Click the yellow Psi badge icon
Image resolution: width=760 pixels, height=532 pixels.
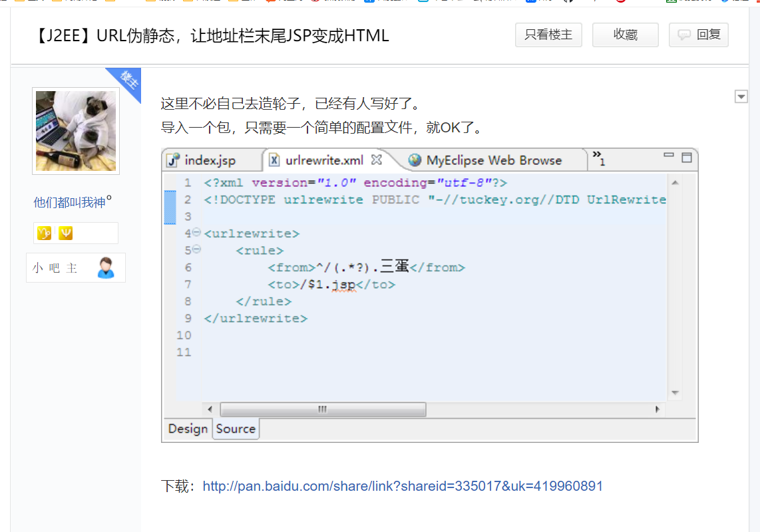point(65,233)
